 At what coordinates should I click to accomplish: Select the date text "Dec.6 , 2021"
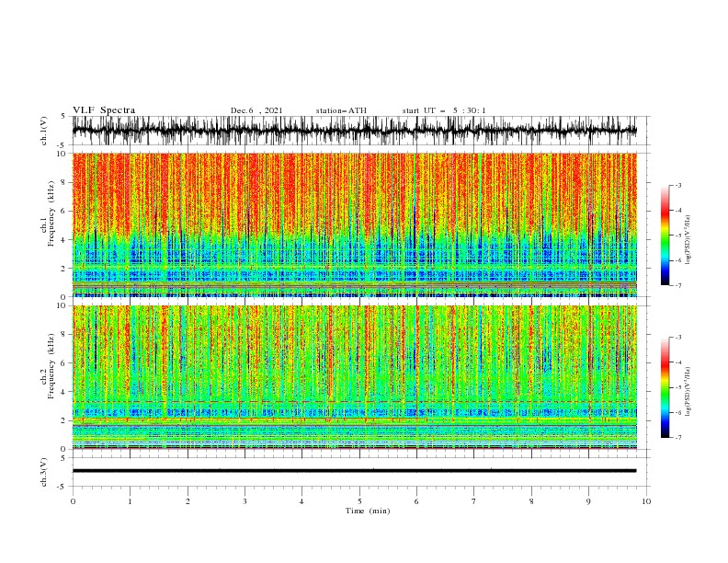point(256,110)
